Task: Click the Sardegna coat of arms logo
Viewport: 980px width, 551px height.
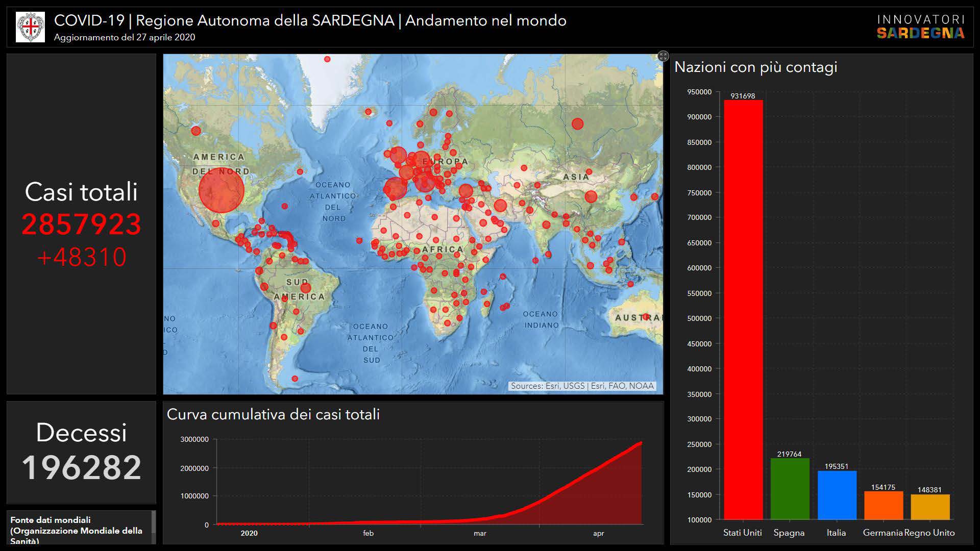Action: [x=31, y=27]
